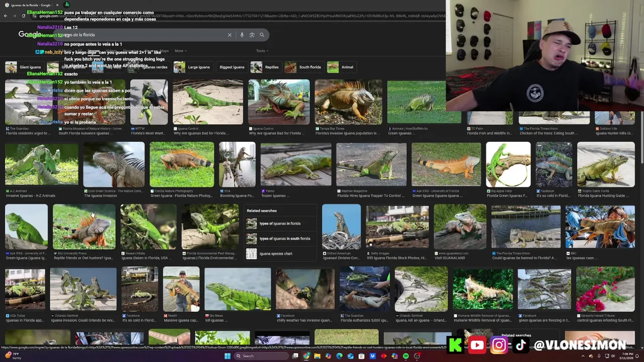This screenshot has height=362, width=644.
Task: Open the FAU University Press reptile friends image
Action: (x=84, y=226)
